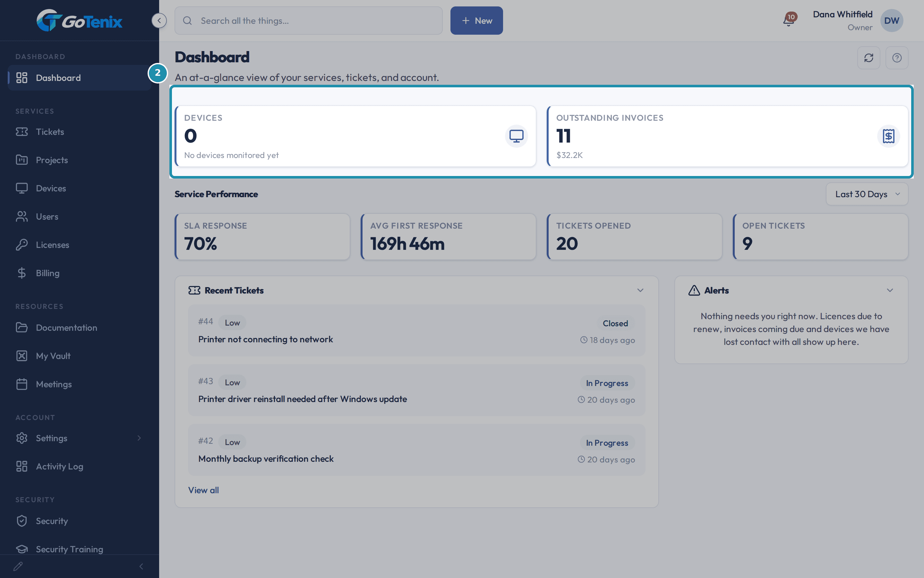The height and width of the screenshot is (578, 924).
Task: Click the bottom sidebar collapse chevron
Action: point(141,566)
